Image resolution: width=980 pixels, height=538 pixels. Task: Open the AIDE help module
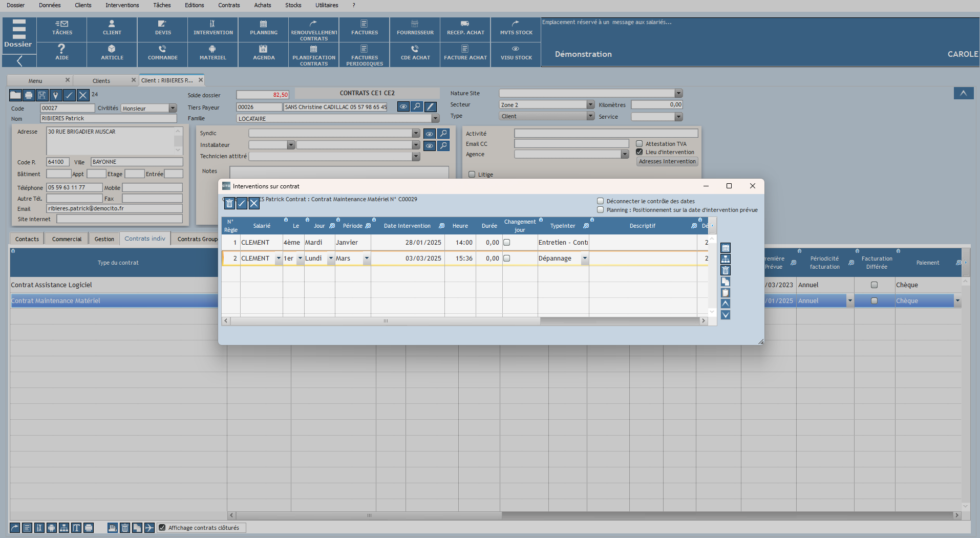[x=62, y=54]
